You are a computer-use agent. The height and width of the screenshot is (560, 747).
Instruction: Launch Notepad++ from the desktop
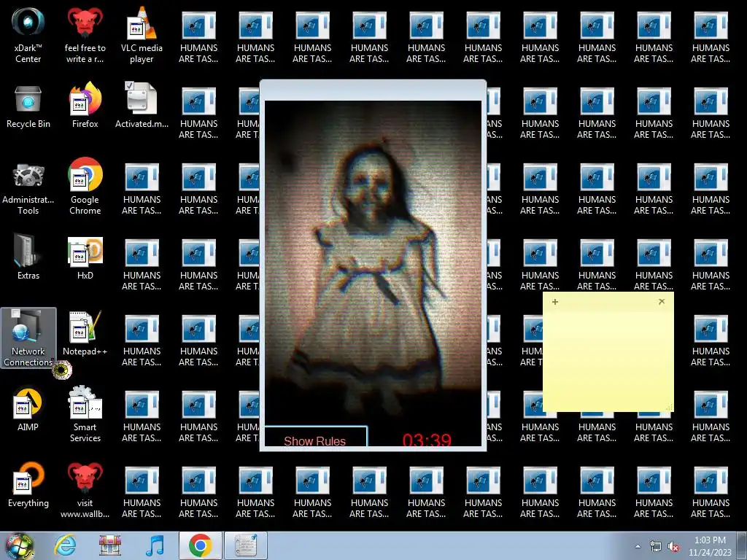[85, 334]
